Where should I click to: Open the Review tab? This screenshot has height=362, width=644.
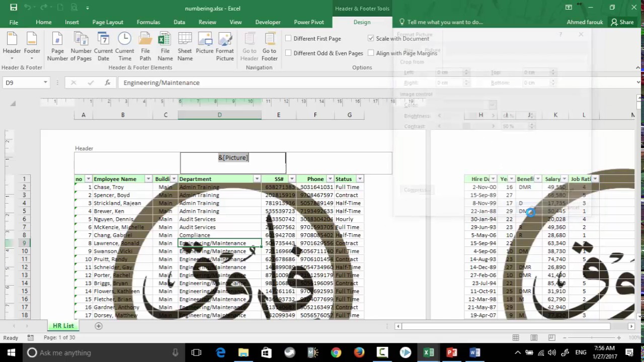207,22
